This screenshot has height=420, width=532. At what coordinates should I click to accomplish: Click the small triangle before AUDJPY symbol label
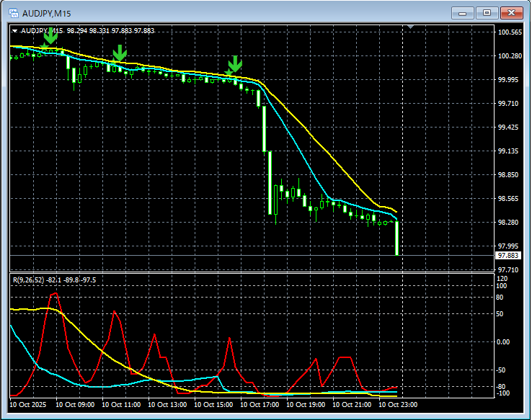point(14,31)
